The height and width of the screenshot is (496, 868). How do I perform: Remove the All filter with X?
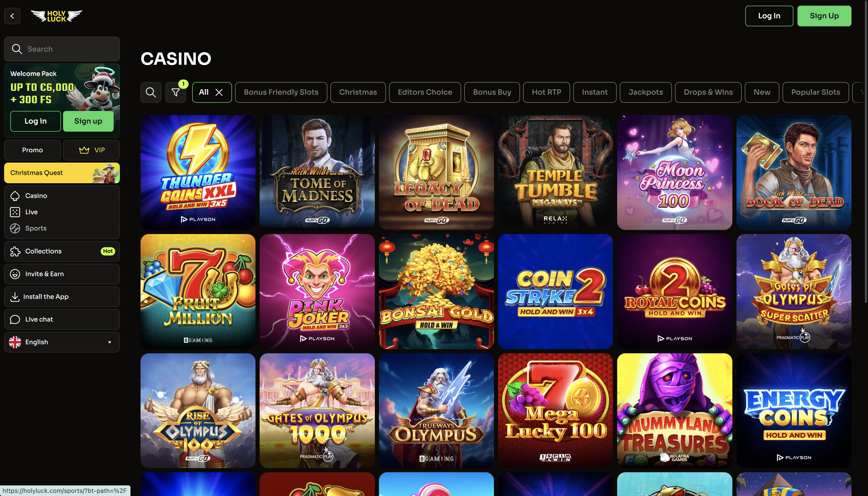pos(219,92)
